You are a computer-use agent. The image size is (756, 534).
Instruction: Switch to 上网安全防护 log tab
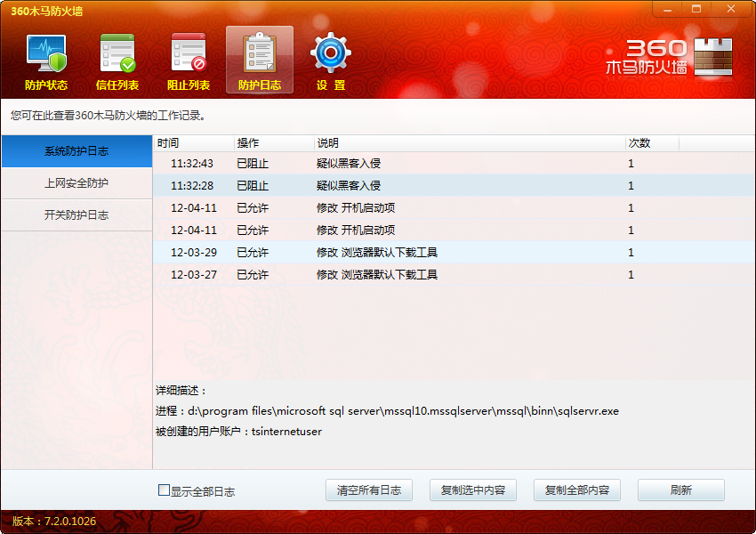click(x=76, y=183)
